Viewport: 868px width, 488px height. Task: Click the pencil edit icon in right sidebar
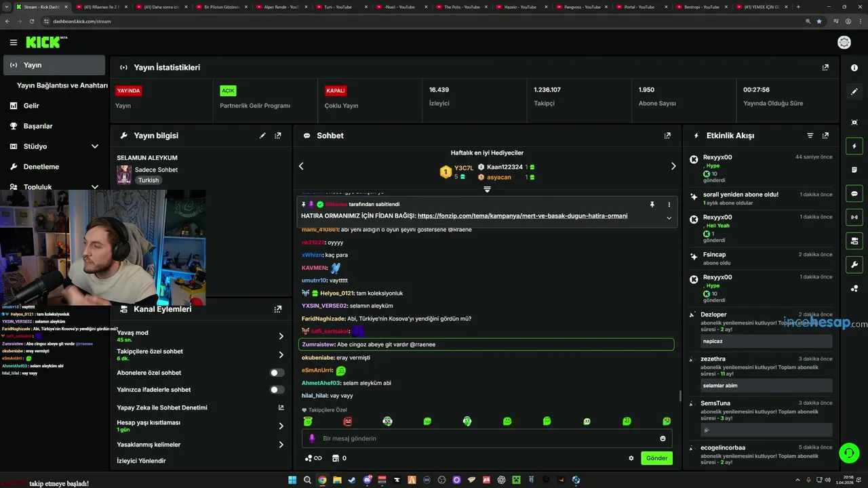pos(854,91)
